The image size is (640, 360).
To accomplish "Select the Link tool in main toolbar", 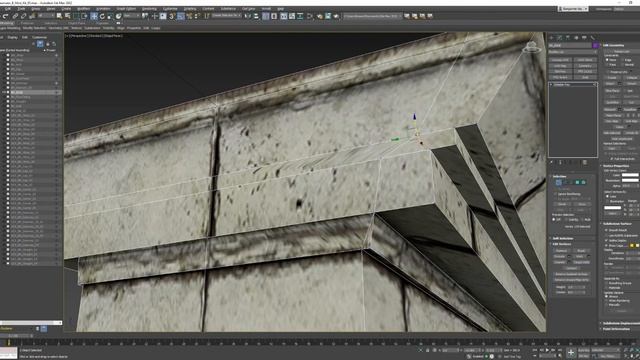I will (x=15, y=16).
